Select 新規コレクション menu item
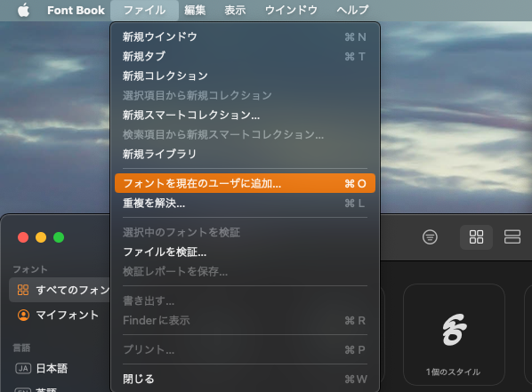The image size is (532, 392). pos(245,76)
